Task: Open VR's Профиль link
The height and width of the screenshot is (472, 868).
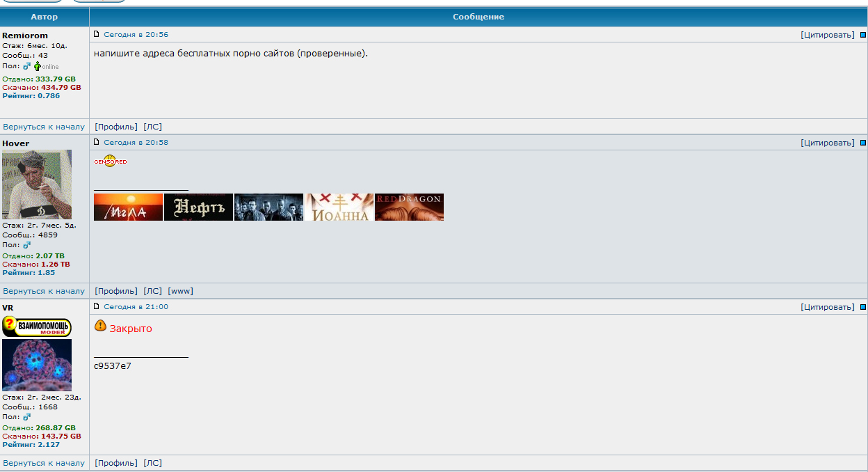Action: pos(116,463)
